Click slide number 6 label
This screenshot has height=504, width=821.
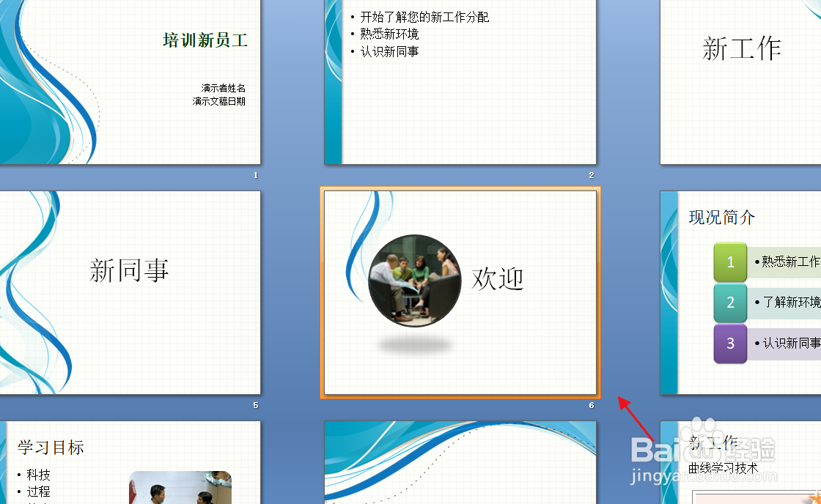[591, 405]
